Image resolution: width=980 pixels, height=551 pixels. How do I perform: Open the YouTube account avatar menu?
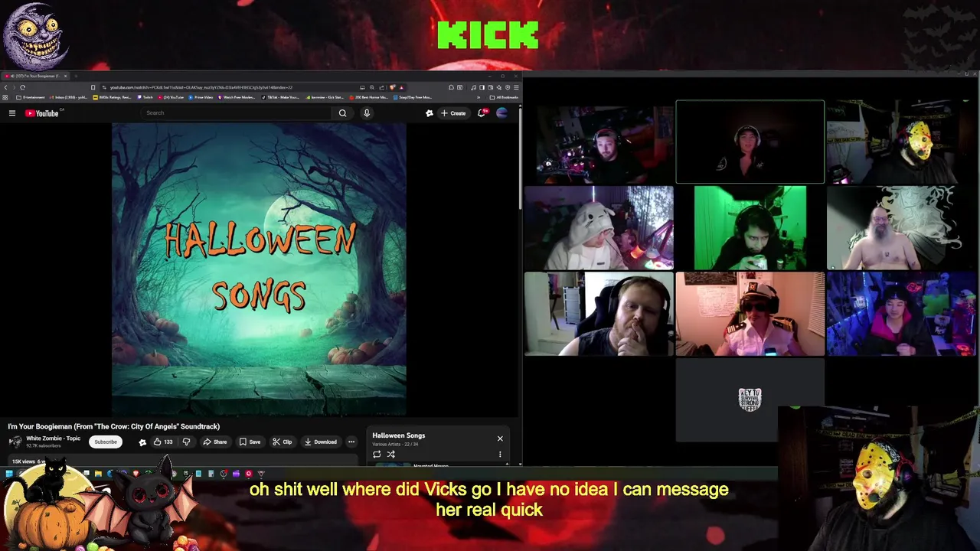pyautogui.click(x=502, y=113)
